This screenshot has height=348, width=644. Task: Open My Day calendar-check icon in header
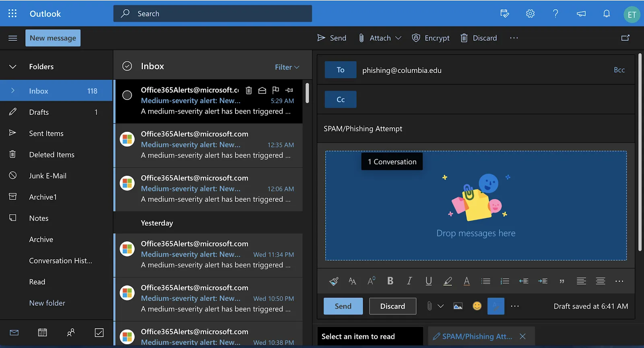tap(504, 13)
